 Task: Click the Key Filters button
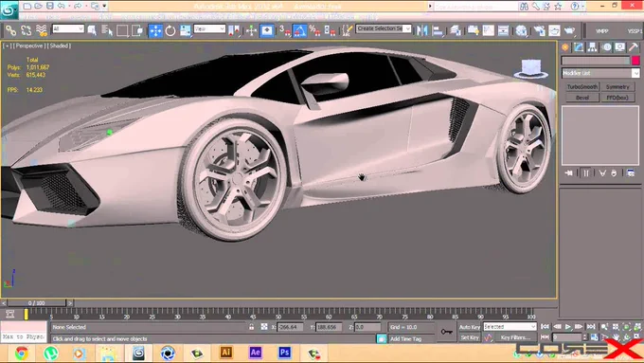point(515,337)
